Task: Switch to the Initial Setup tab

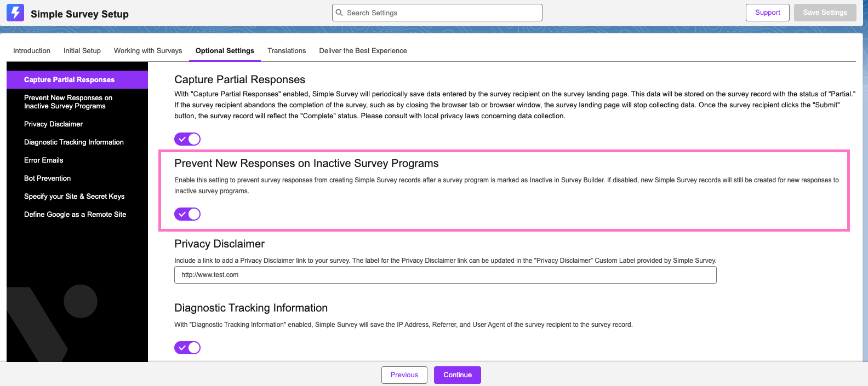Action: [x=82, y=51]
